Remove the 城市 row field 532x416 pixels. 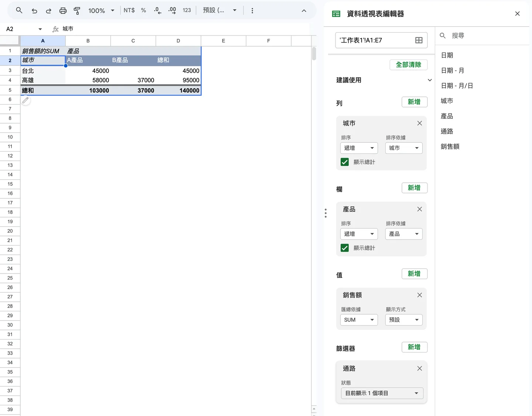click(420, 123)
